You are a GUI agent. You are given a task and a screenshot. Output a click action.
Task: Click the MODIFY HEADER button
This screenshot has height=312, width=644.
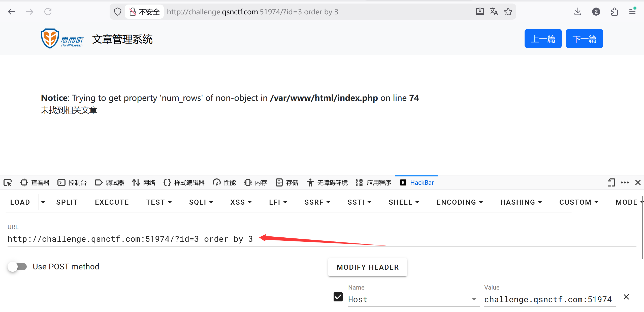click(x=368, y=267)
